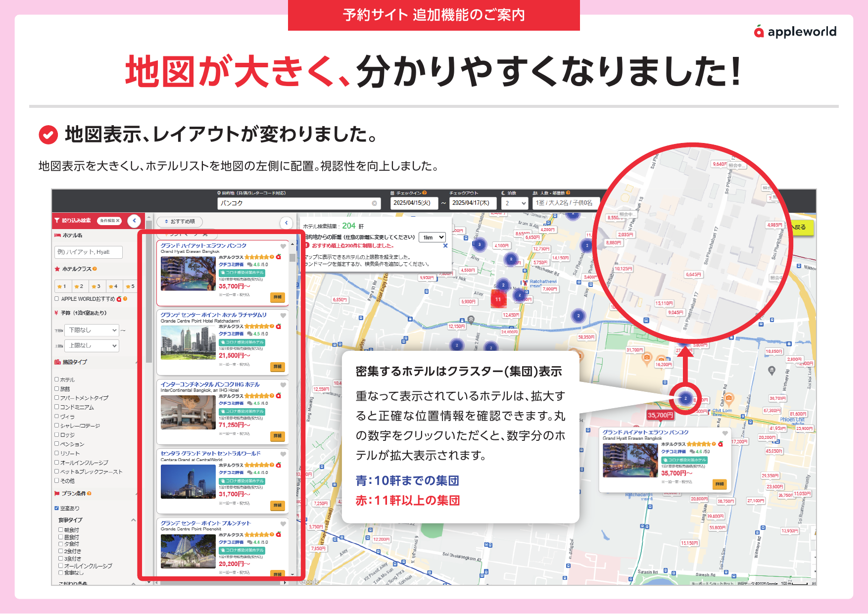The width and height of the screenshot is (868, 614).
Task: Click the guests field 1室 / 大人2名 / 子供0名
Action: coord(566,203)
